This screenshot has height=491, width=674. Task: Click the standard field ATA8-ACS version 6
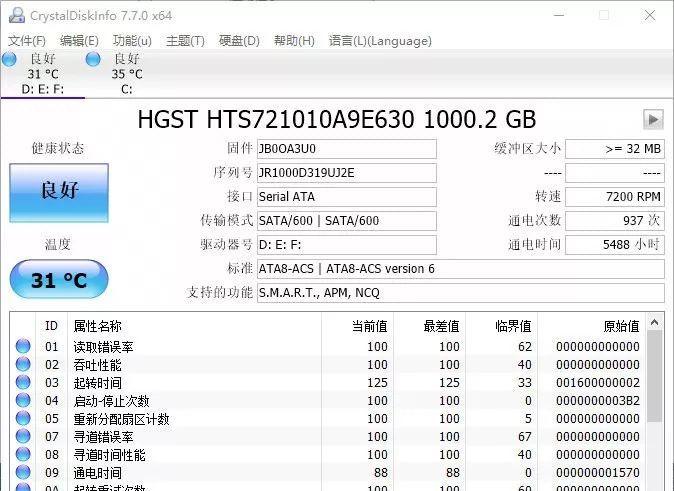[461, 269]
